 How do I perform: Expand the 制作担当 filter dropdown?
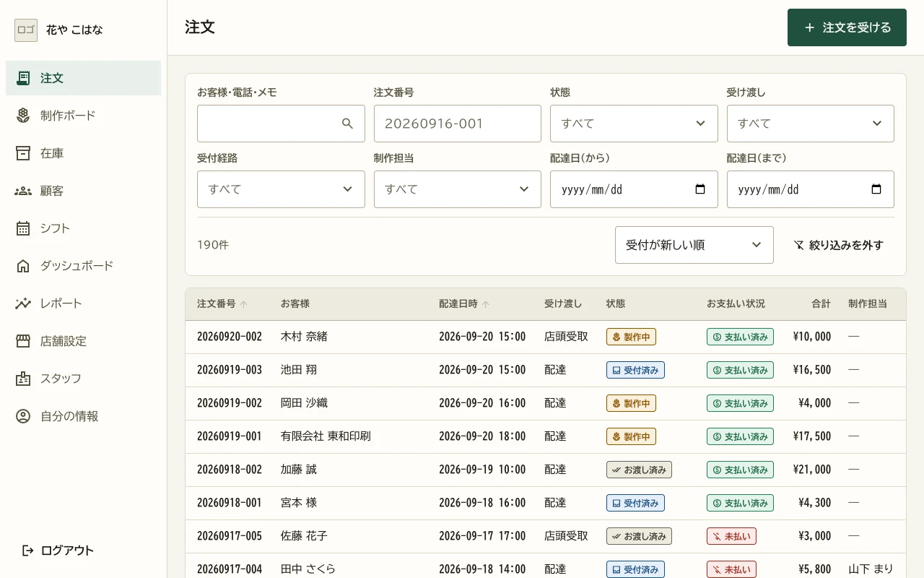point(458,189)
